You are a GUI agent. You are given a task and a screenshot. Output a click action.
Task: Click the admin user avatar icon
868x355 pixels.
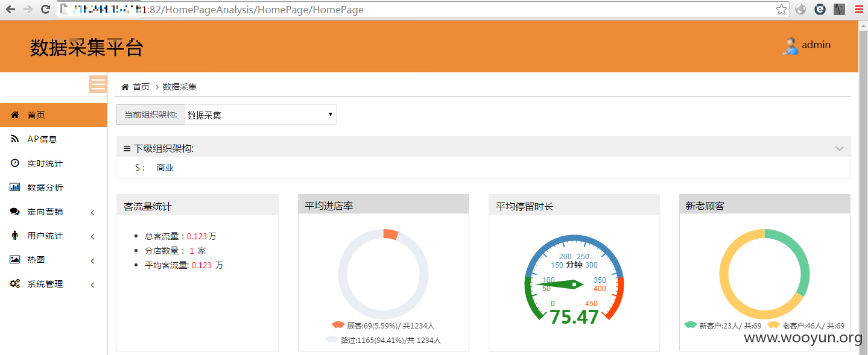pos(790,46)
